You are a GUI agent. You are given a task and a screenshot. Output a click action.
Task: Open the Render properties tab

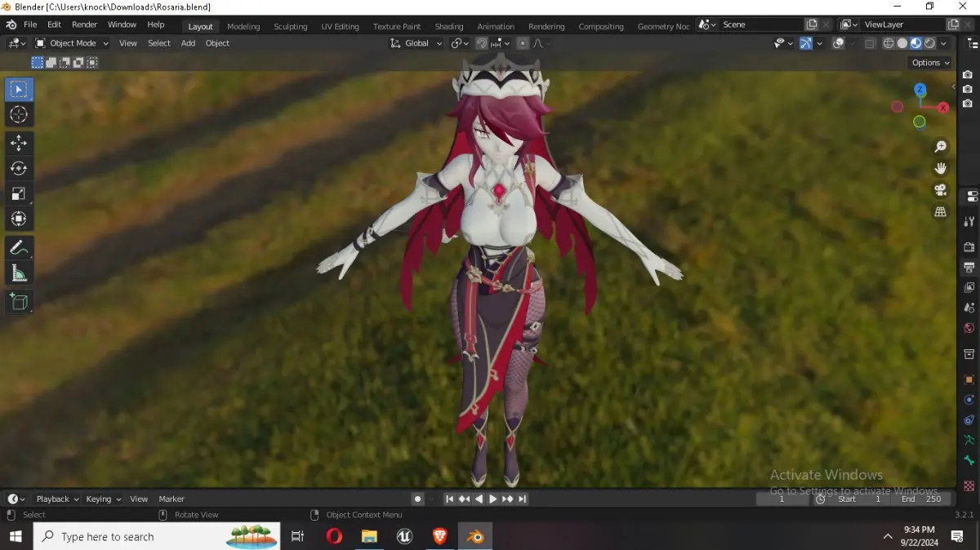point(970,246)
